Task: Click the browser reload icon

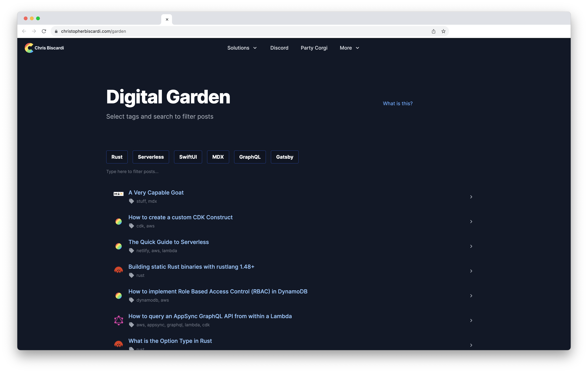Action: click(44, 31)
